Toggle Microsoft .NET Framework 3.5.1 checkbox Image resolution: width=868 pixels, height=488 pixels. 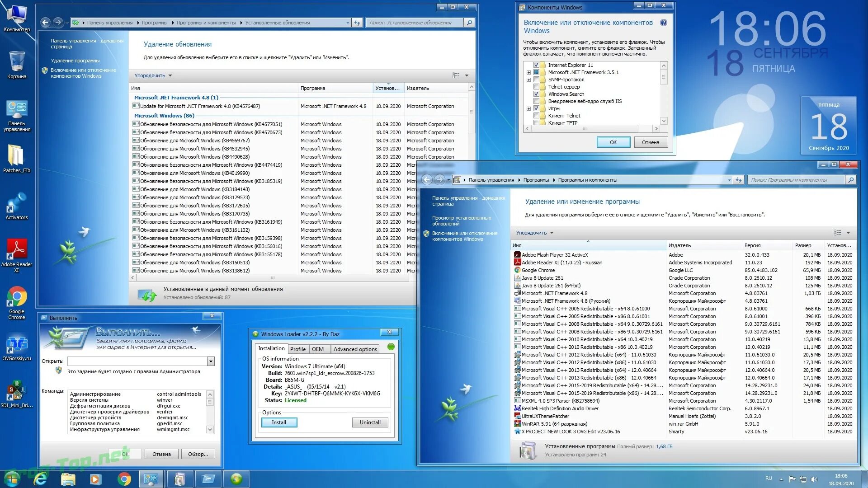pyautogui.click(x=536, y=72)
